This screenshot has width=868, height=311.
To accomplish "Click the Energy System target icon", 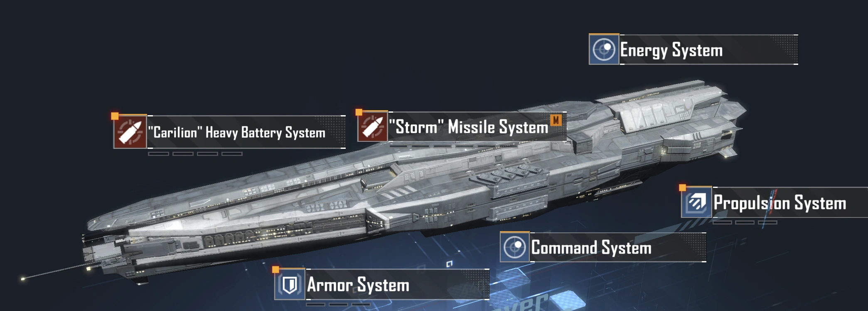I will click(x=604, y=49).
